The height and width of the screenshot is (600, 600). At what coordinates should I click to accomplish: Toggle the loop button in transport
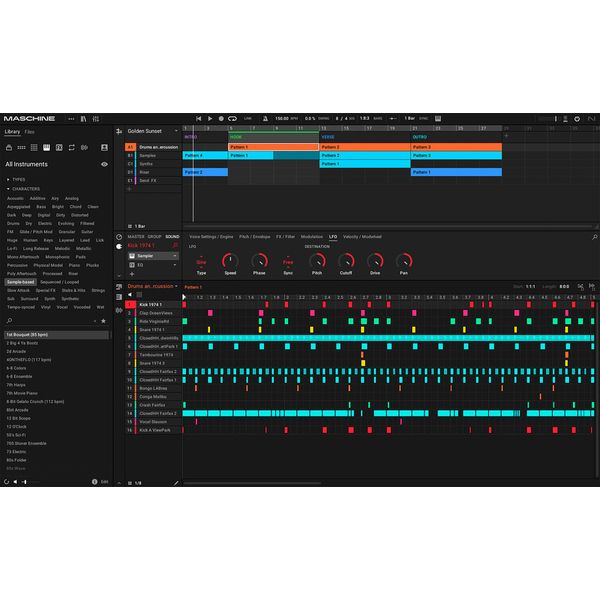click(x=232, y=119)
